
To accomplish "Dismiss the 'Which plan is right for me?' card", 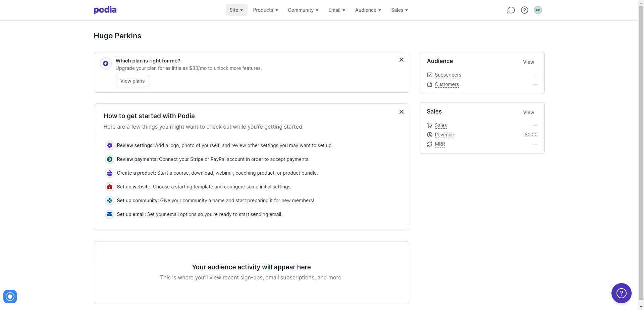I will click(x=401, y=60).
